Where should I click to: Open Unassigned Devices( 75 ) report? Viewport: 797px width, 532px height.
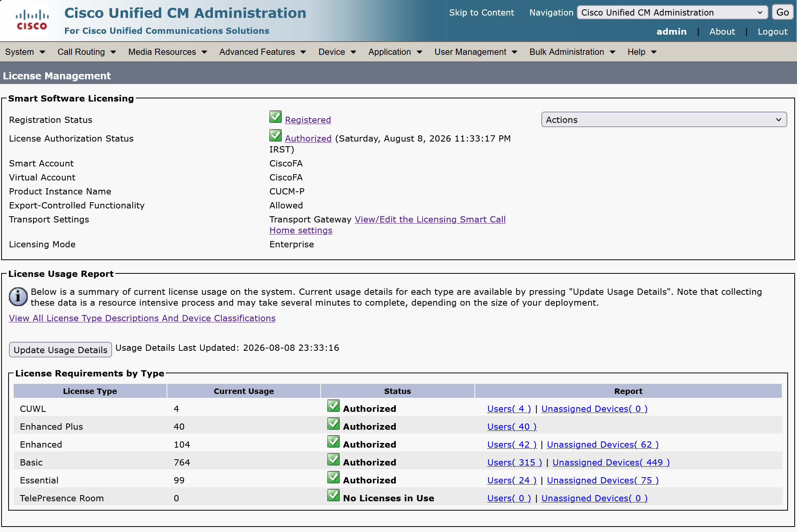click(603, 481)
